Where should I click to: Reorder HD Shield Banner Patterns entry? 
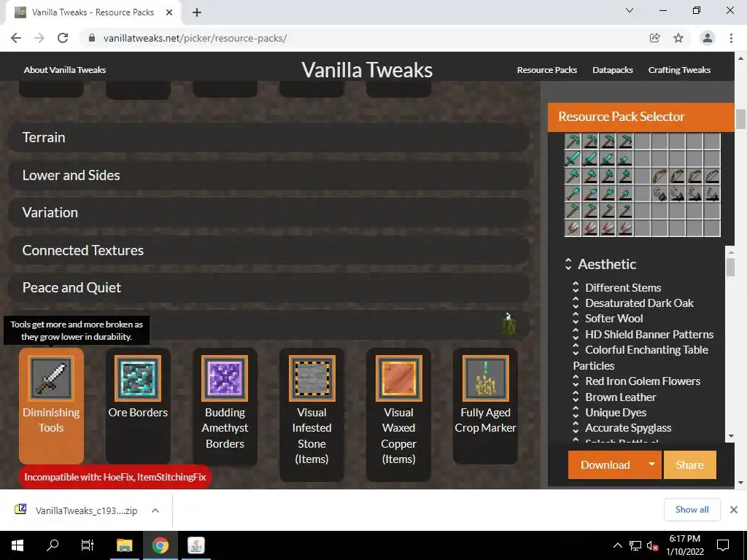coord(576,334)
